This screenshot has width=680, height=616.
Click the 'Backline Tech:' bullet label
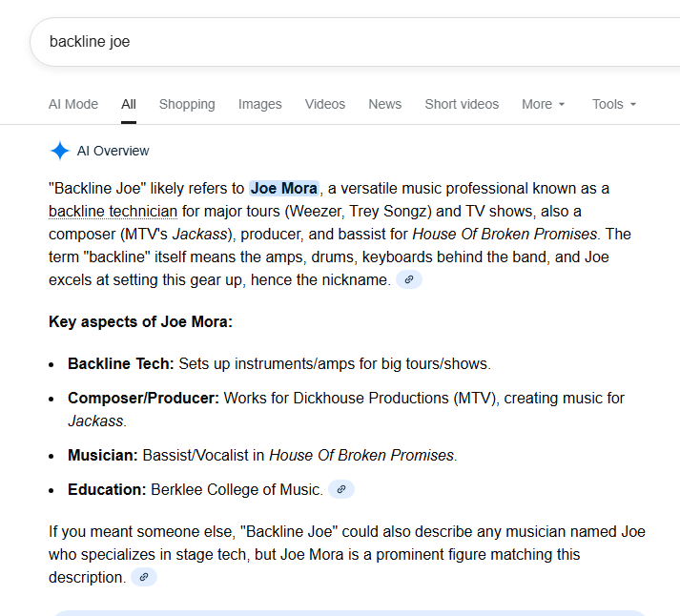[x=120, y=363]
